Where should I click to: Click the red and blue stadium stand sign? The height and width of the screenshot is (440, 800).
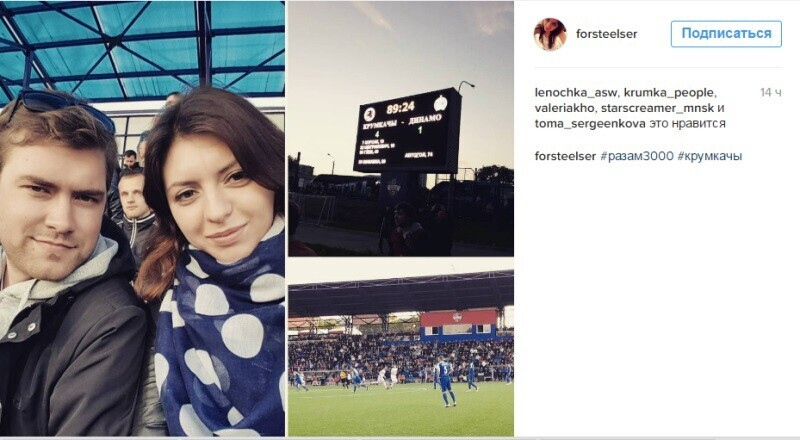coord(458,325)
